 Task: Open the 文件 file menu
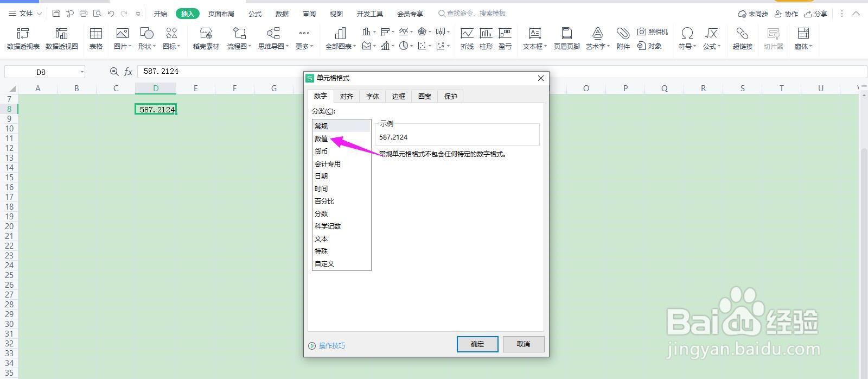click(25, 14)
